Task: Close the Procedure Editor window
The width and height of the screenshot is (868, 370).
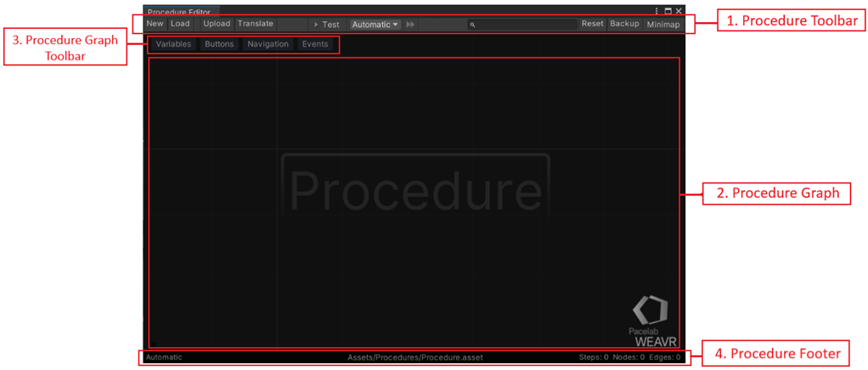Action: [x=678, y=10]
